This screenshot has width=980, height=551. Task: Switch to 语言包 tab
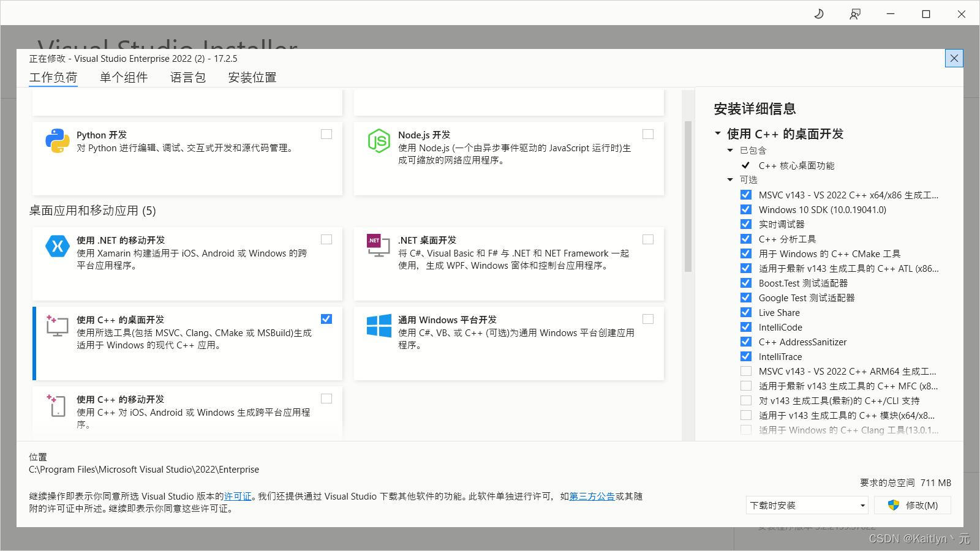(188, 78)
